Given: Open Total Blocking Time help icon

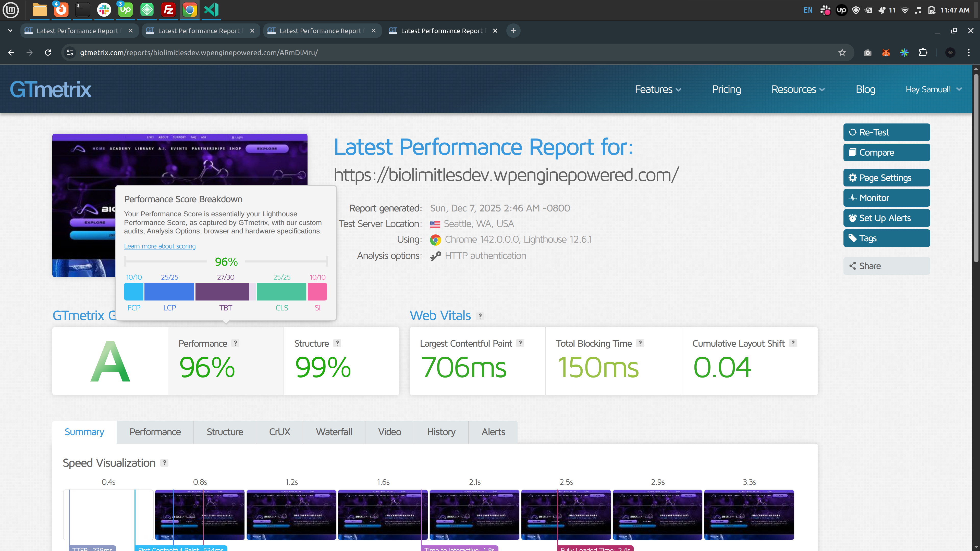Looking at the screenshot, I should [640, 343].
